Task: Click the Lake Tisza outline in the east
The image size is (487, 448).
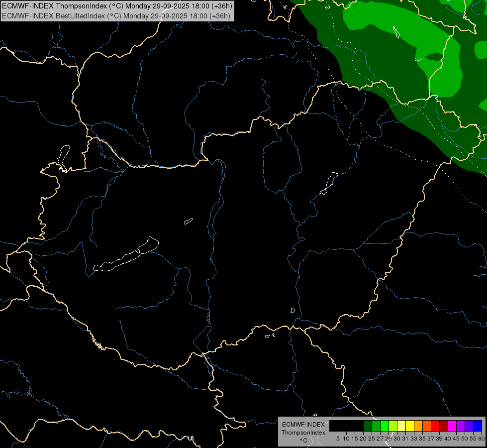Action: pos(329,183)
